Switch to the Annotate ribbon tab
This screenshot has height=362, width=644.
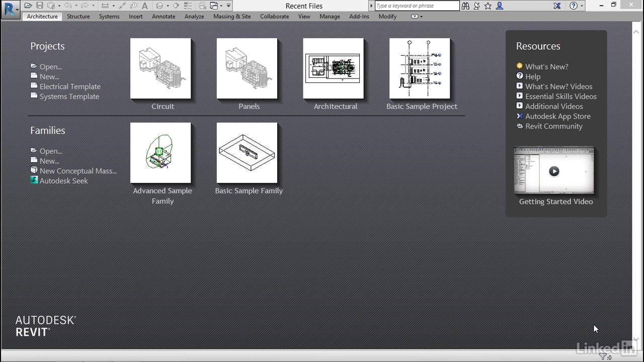(164, 17)
